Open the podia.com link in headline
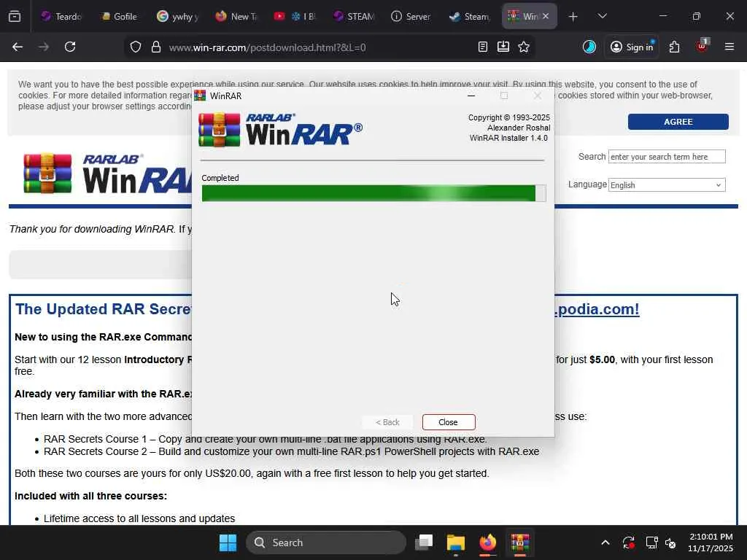Image resolution: width=747 pixels, height=560 pixels. click(597, 309)
